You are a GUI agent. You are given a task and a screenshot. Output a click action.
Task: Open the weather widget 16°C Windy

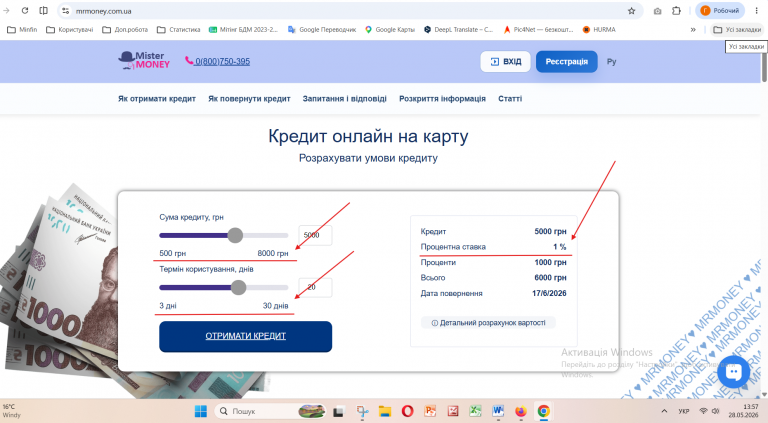point(13,411)
